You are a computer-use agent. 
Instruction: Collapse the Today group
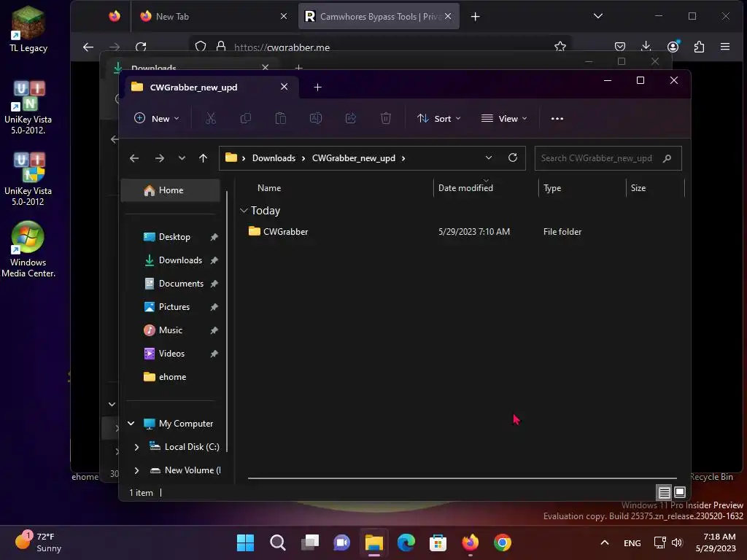point(244,210)
